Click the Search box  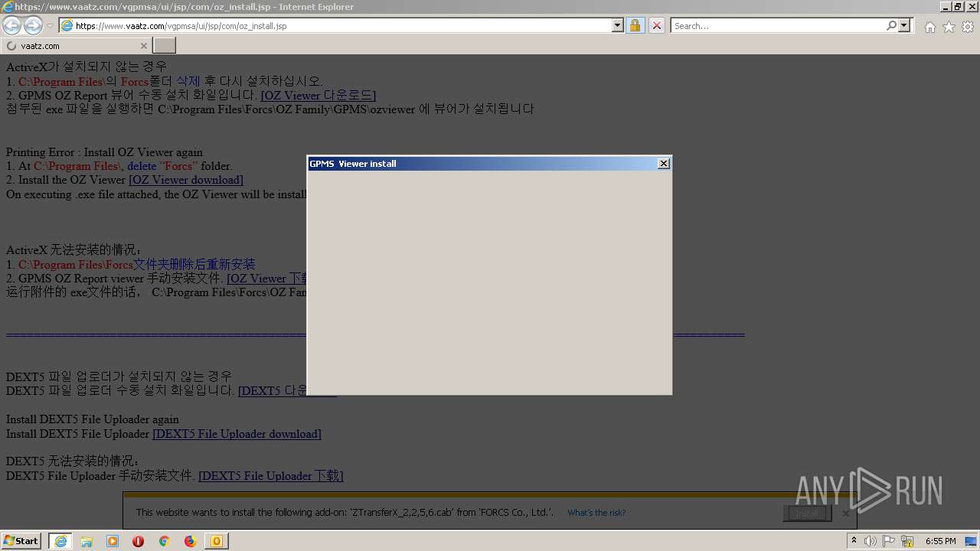tap(778, 26)
